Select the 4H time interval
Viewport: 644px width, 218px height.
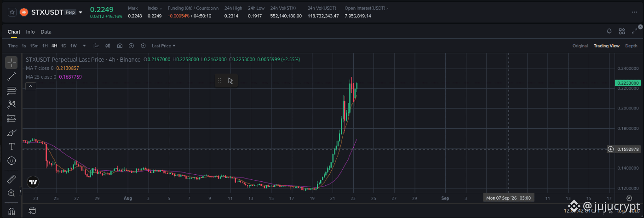click(x=54, y=46)
